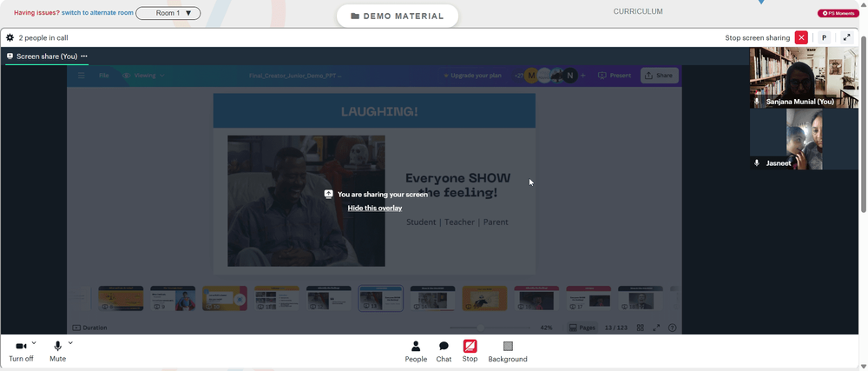Expand the microphone options chevron

(x=70, y=343)
